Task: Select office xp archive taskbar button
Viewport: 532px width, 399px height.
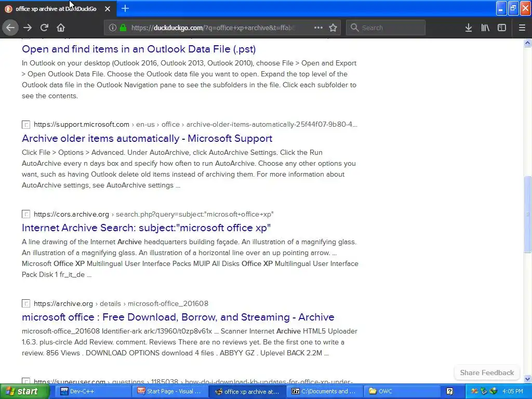Action: point(247,392)
